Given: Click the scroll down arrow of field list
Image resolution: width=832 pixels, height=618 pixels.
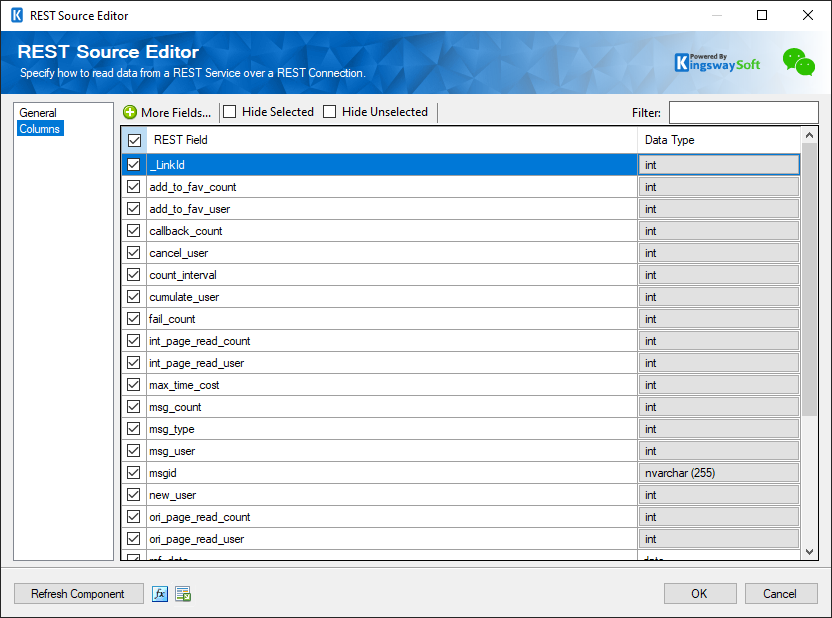Looking at the screenshot, I should point(809,552).
